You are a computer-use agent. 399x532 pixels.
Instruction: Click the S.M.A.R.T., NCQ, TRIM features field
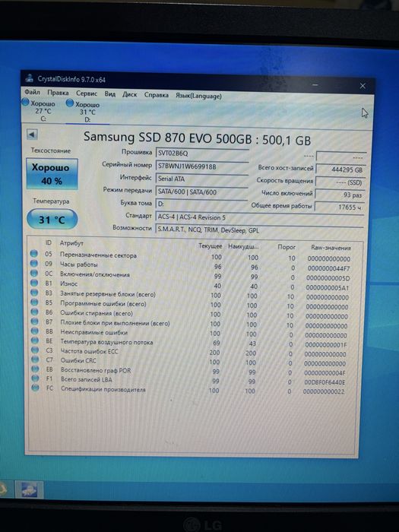(x=260, y=230)
